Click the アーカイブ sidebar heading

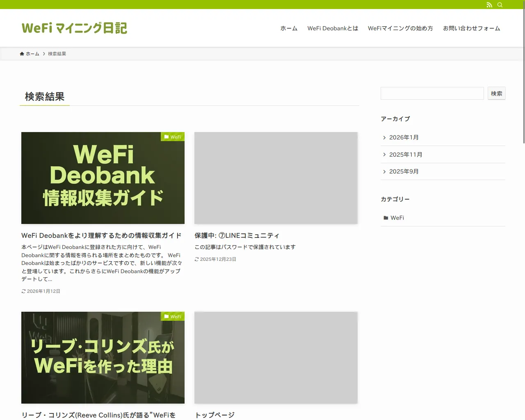point(395,119)
